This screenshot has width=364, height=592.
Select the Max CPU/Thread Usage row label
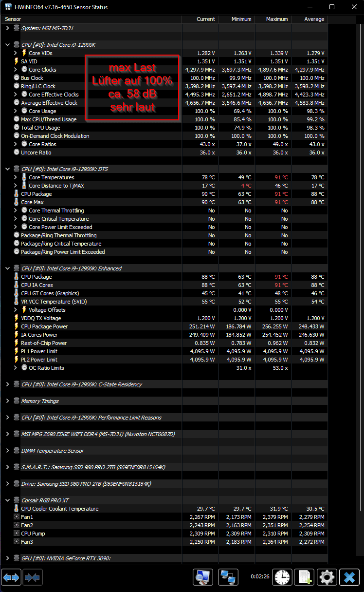click(49, 119)
